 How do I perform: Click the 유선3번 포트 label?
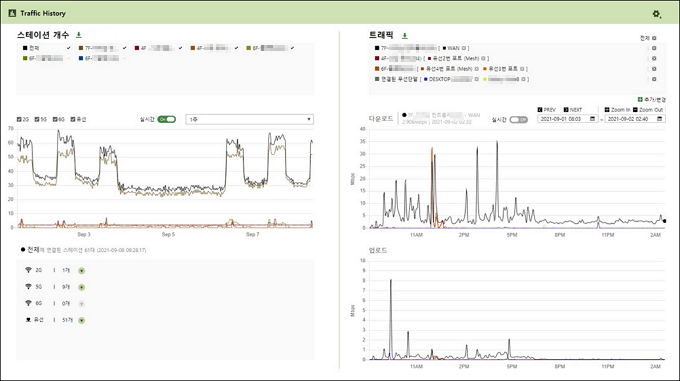pyautogui.click(x=503, y=69)
